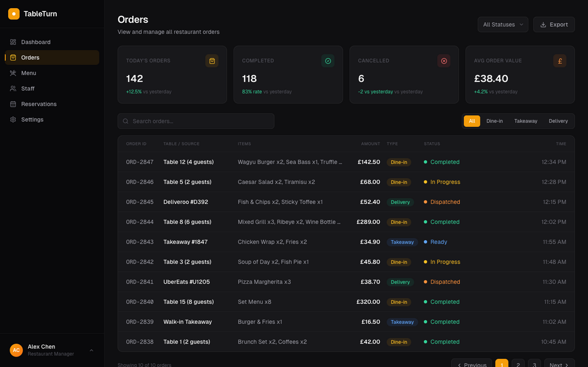Open Reservations page
Image resolution: width=588 pixels, height=367 pixels.
click(52, 104)
